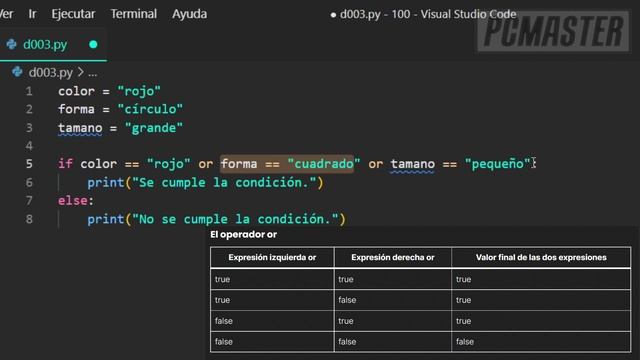Click the Python icon on d003.py tab

[x=11, y=44]
